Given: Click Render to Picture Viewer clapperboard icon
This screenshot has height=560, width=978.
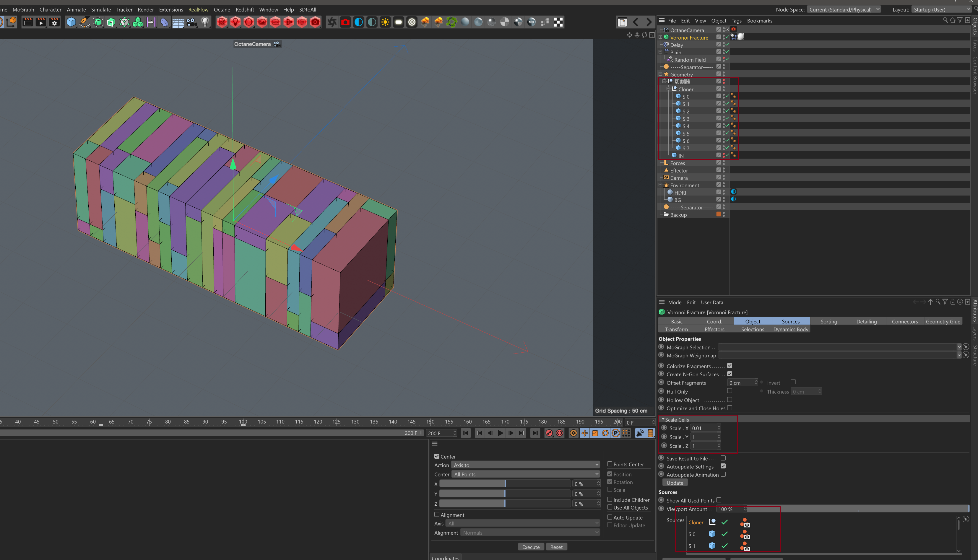Looking at the screenshot, I should pyautogui.click(x=40, y=22).
